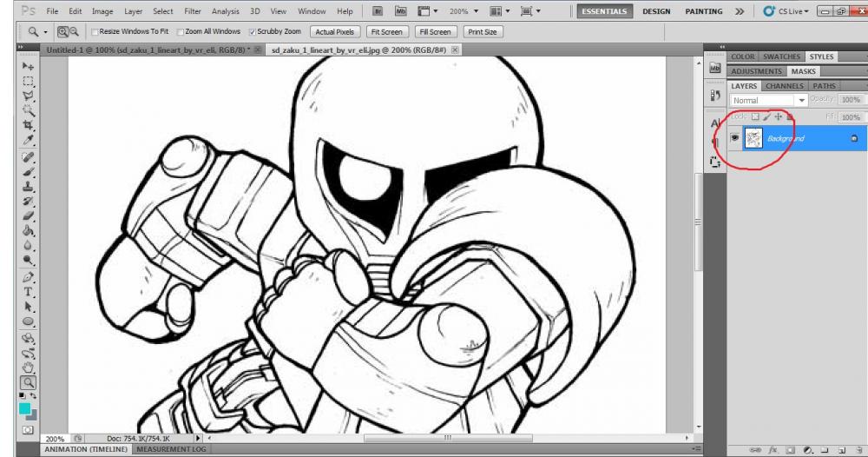Select the Horizontal Type tool

(x=28, y=292)
